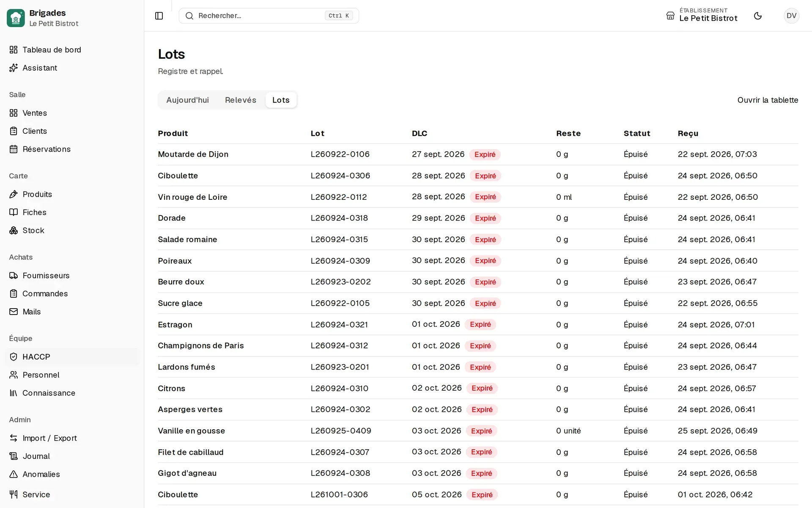Open the Journal menu entry
Image resolution: width=812 pixels, height=508 pixels.
click(72, 456)
